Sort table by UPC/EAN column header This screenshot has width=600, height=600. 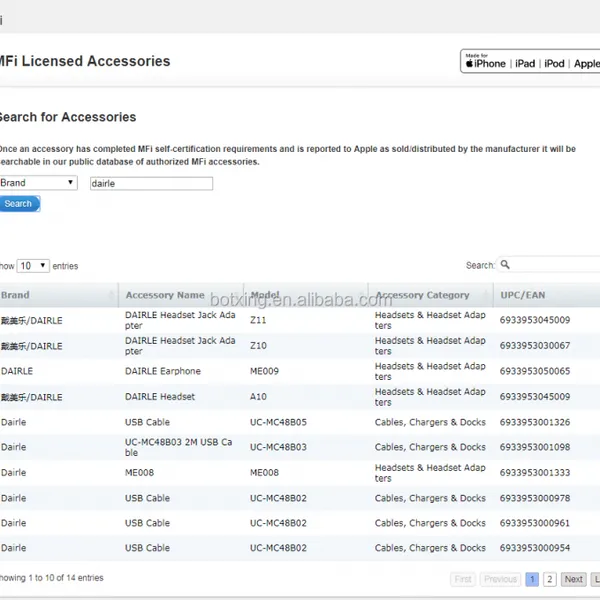[547, 295]
